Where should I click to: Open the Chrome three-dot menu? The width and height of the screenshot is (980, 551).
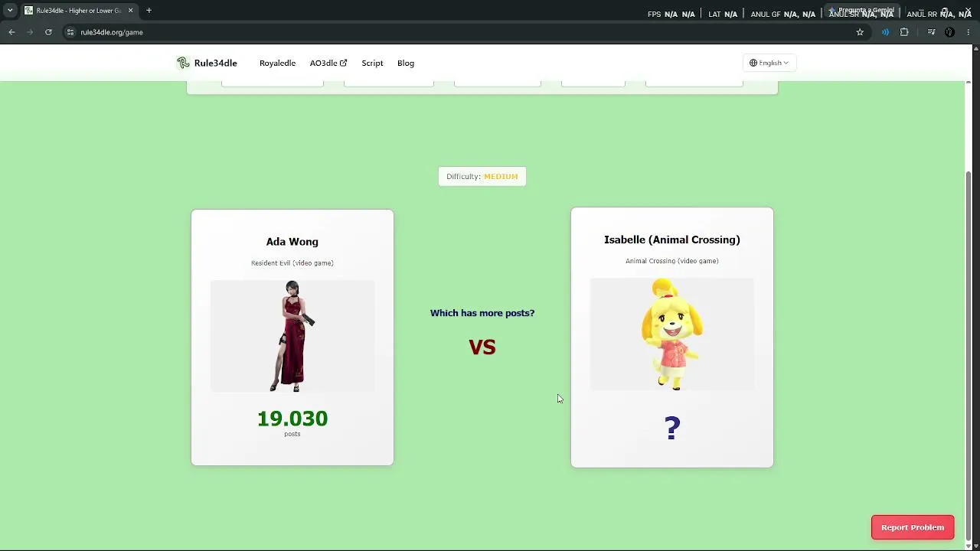(x=969, y=32)
